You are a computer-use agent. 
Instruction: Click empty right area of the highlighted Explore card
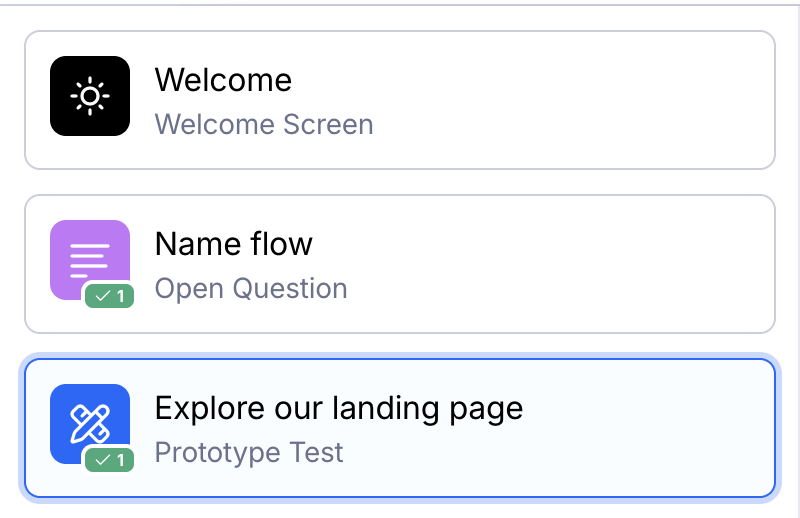point(650,428)
